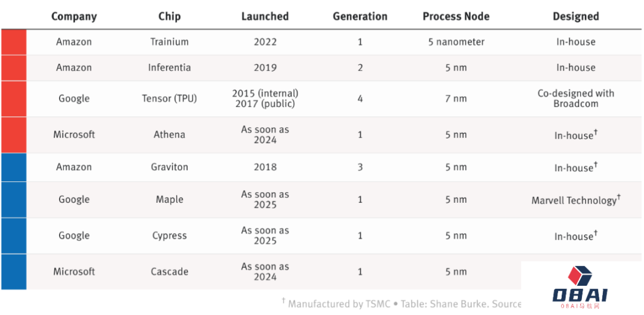Click the Inferentia chip name

point(169,67)
